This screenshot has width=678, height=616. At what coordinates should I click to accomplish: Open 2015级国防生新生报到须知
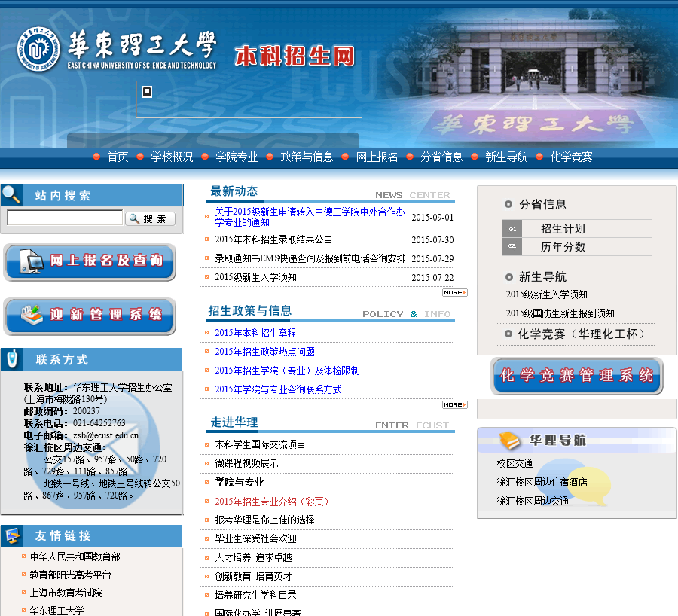pyautogui.click(x=560, y=313)
